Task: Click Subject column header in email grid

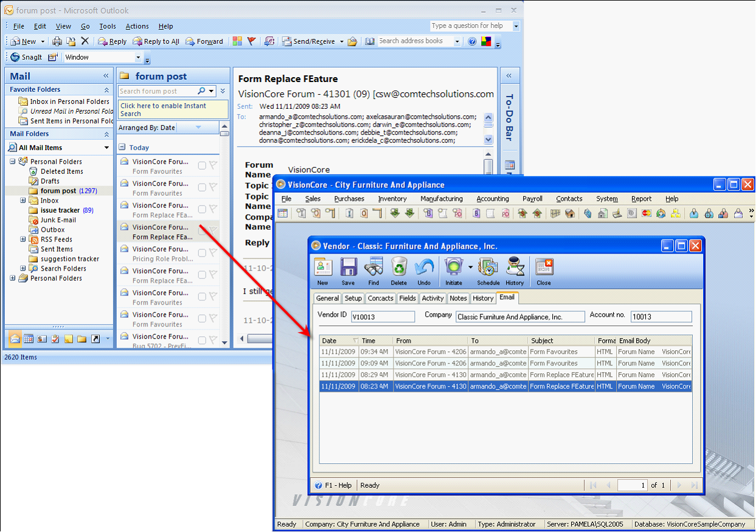Action: 561,340
